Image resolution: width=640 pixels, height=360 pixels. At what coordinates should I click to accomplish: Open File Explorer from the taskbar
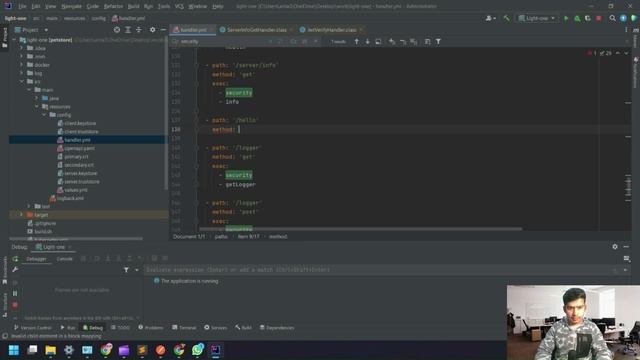click(51, 350)
